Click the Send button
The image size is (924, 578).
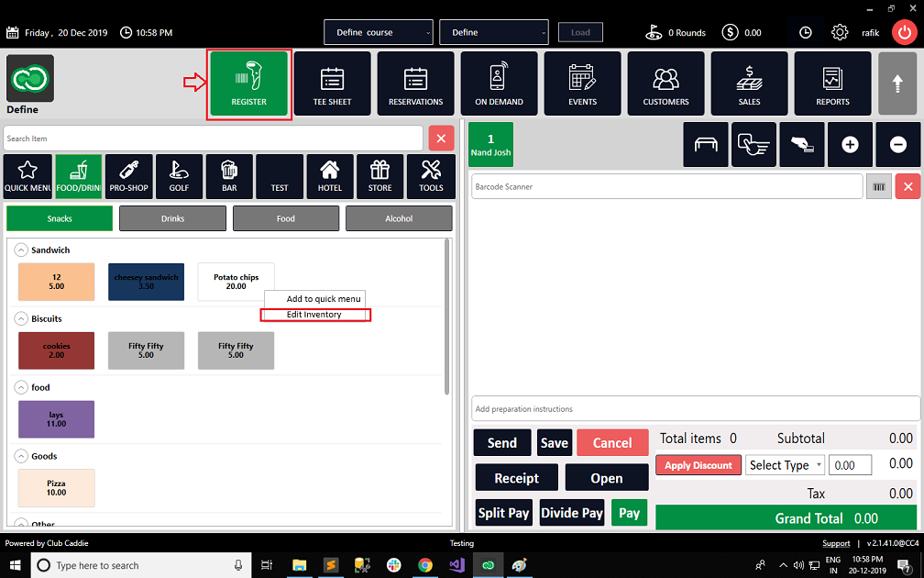501,443
